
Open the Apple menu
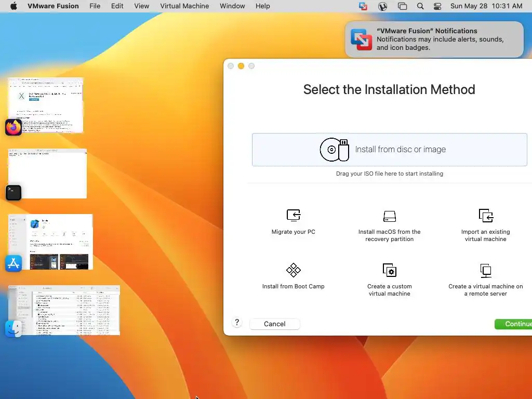point(14,6)
